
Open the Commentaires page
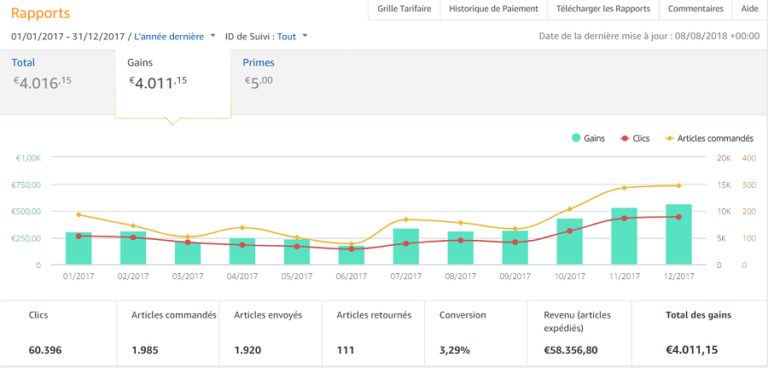click(696, 9)
